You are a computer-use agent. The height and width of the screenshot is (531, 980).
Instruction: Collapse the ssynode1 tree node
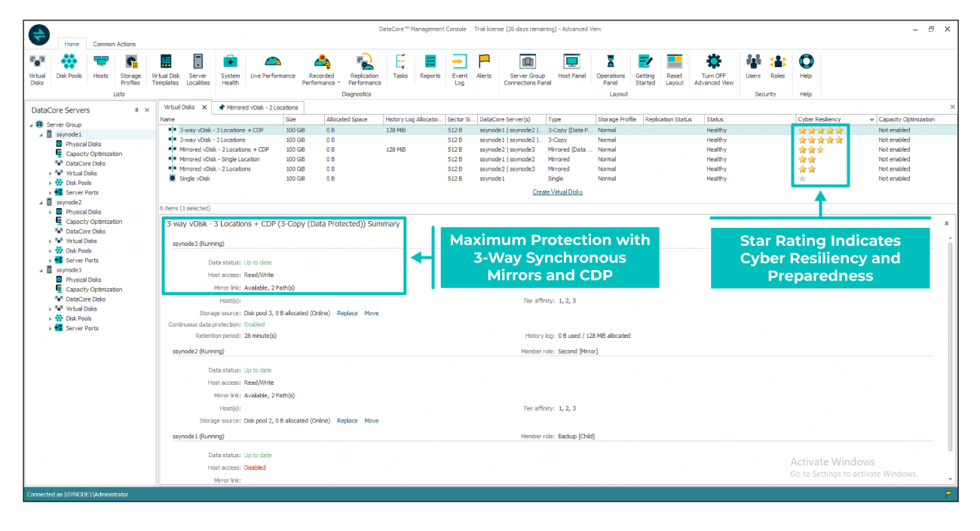click(x=41, y=134)
